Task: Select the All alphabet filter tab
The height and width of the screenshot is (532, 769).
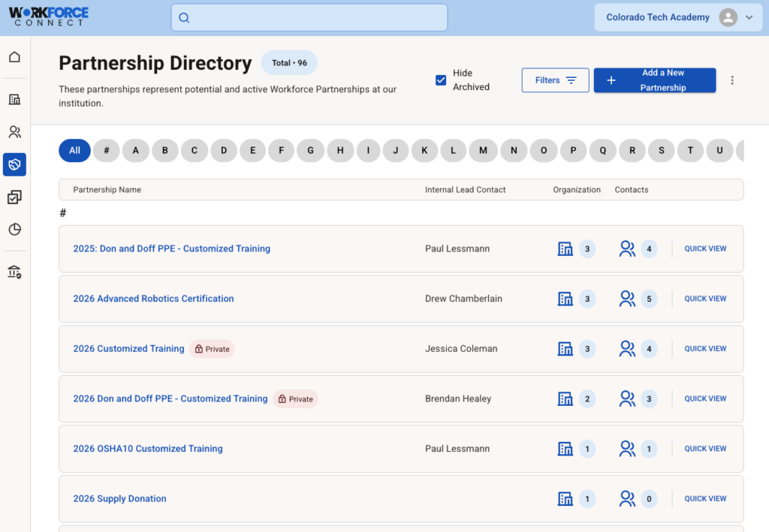Action: 74,150
